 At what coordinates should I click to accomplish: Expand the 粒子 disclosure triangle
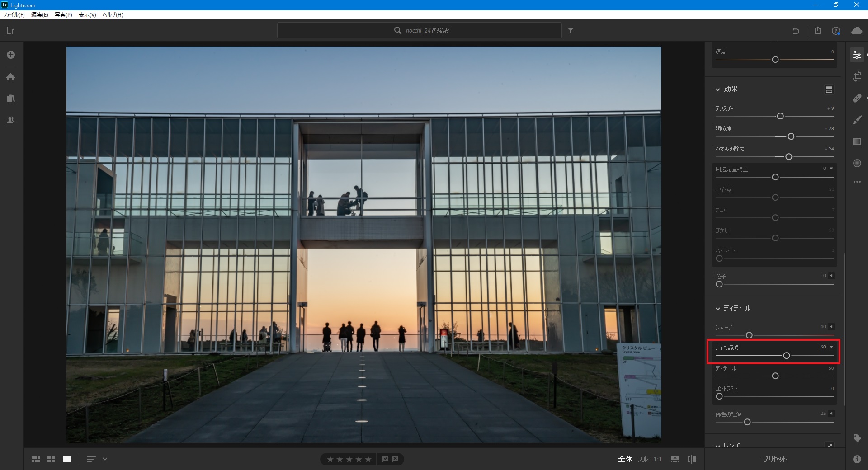coord(831,275)
